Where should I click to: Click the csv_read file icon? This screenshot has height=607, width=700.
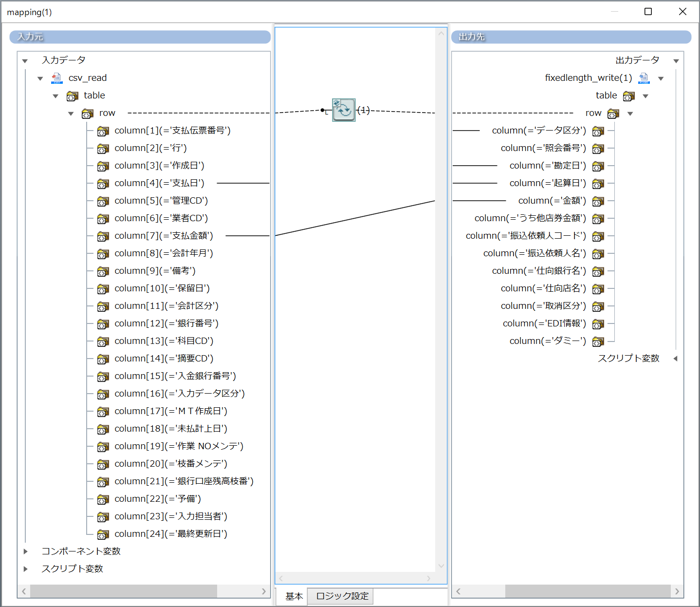[x=57, y=78]
